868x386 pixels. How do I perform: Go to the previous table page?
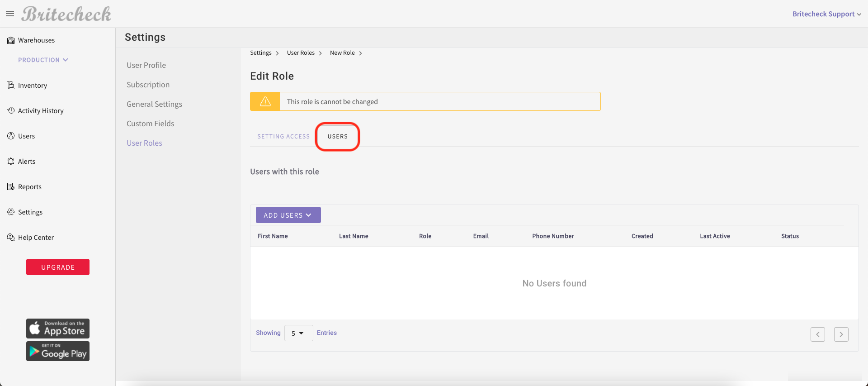click(817, 334)
